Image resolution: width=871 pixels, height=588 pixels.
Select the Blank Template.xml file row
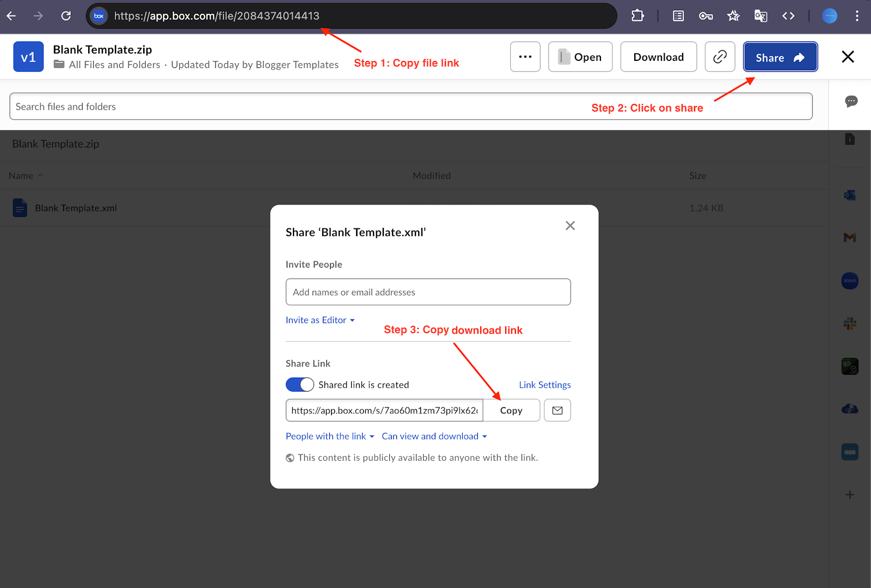click(x=414, y=208)
